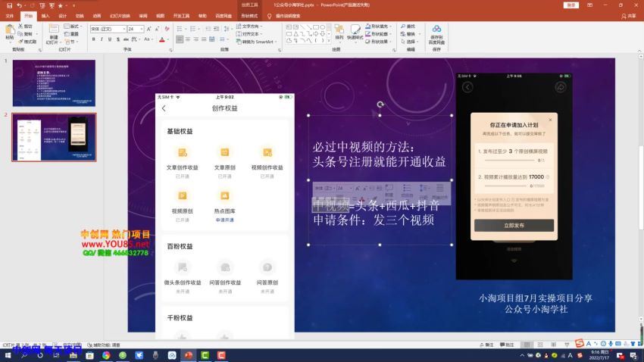Click the Increase Font Size icon
This screenshot has height=362, width=644.
(148, 29)
